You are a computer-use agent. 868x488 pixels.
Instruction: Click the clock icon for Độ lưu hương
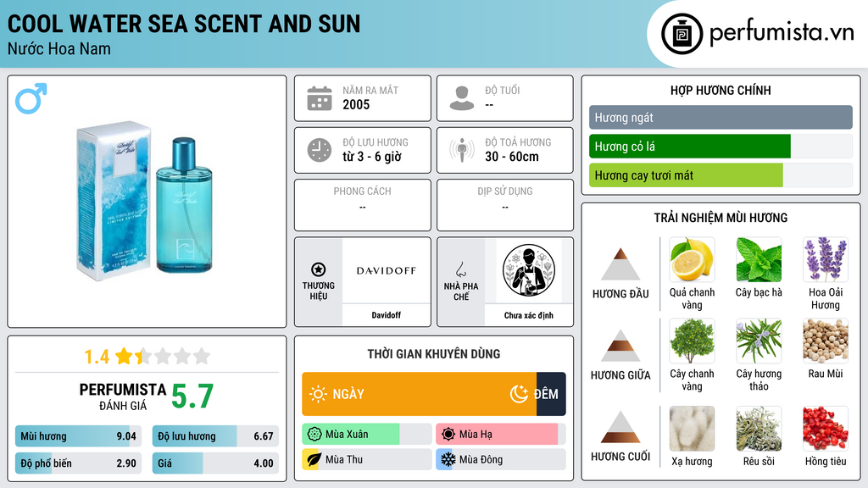(320, 150)
